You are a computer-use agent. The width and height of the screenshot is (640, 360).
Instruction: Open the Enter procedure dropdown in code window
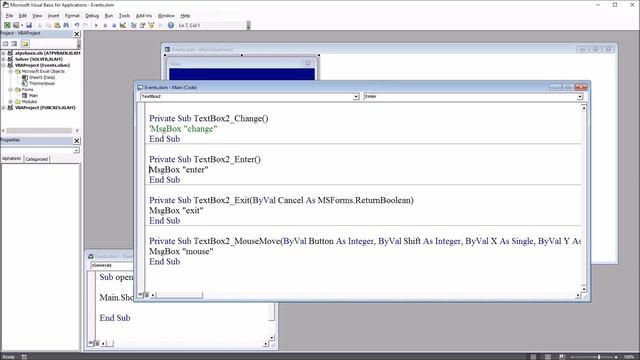(x=580, y=97)
